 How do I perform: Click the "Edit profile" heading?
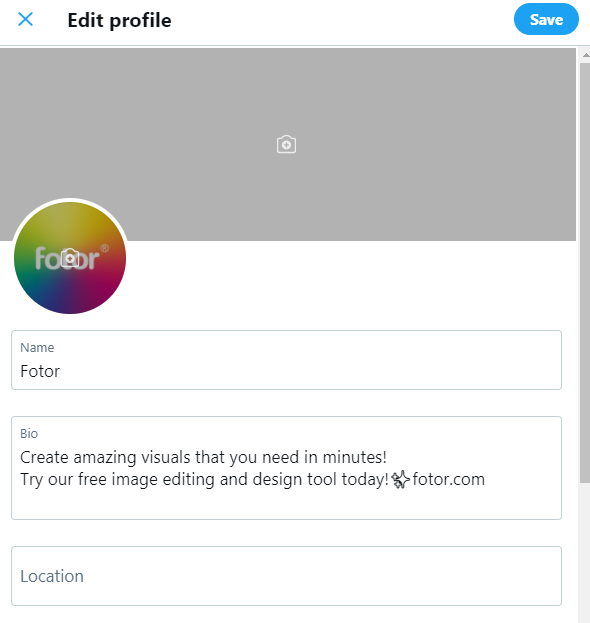tap(119, 20)
